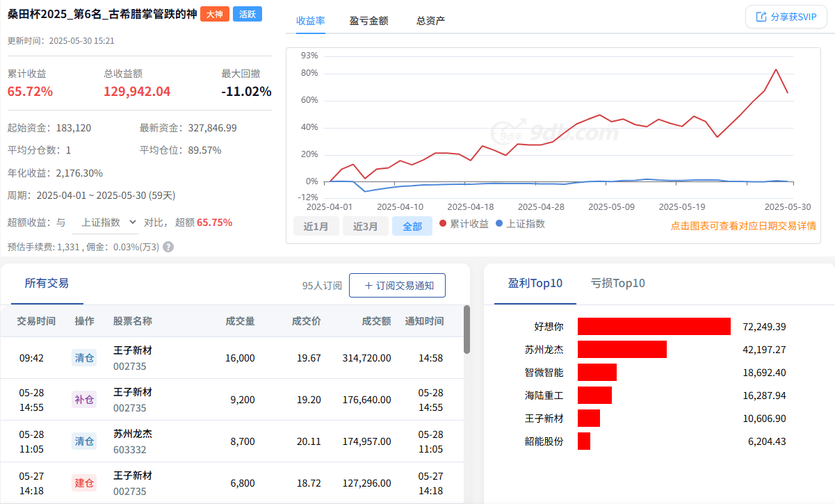835x504 pixels.
Task: Click the 海陆重工 profit bar
Action: tap(594, 395)
